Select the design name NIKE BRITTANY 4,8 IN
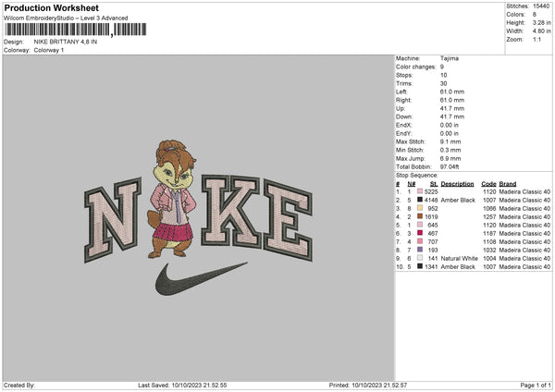This screenshot has height=392, width=555. (x=65, y=42)
